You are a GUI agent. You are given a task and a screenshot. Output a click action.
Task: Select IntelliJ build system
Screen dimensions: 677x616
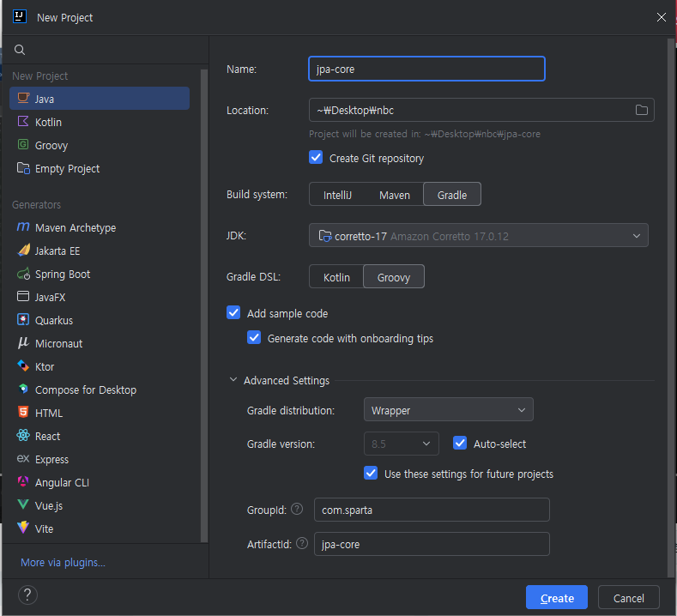point(337,195)
